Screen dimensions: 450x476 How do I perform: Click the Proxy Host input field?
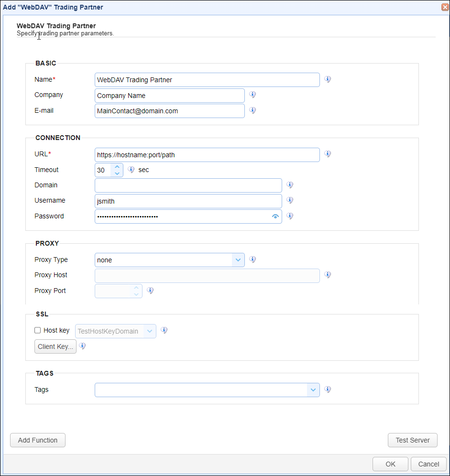(x=207, y=276)
